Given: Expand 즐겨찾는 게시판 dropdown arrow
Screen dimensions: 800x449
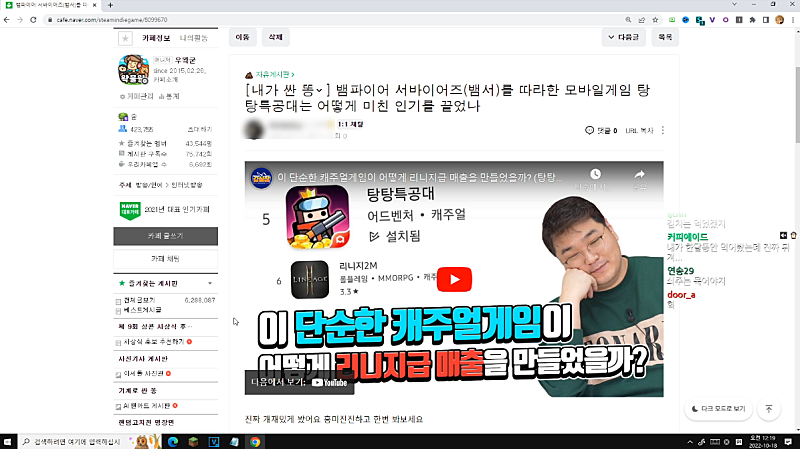Looking at the screenshot, I should [210, 283].
